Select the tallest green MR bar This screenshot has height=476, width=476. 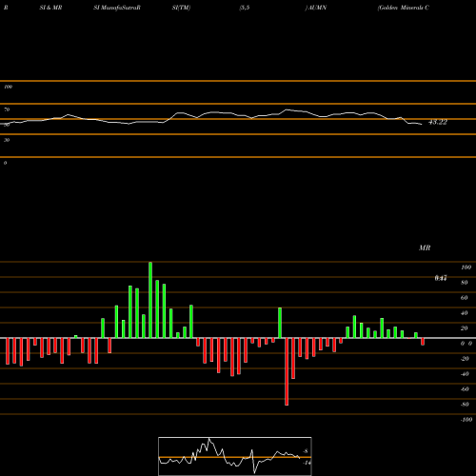coord(150,300)
